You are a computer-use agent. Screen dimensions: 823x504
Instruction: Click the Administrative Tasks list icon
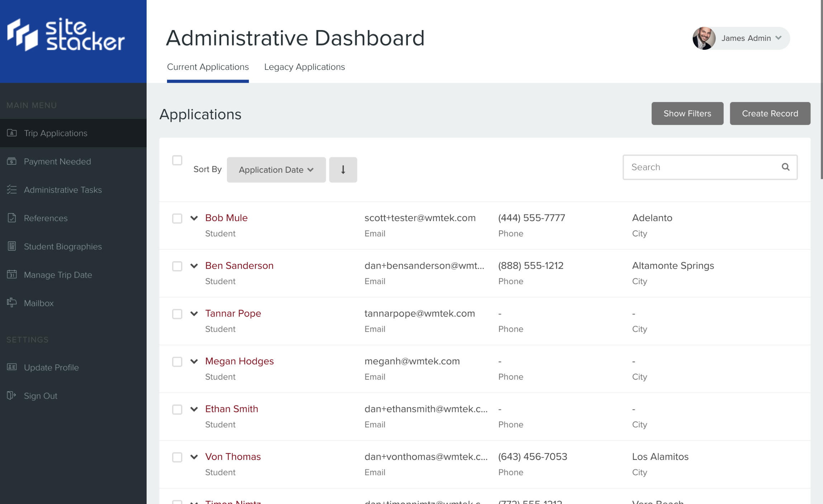coord(12,189)
